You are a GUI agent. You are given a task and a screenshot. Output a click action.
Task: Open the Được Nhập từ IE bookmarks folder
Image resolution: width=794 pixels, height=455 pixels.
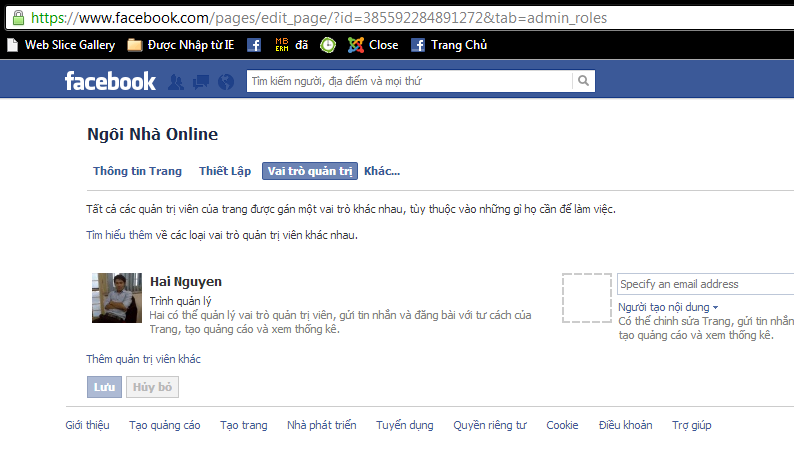pyautogui.click(x=181, y=45)
